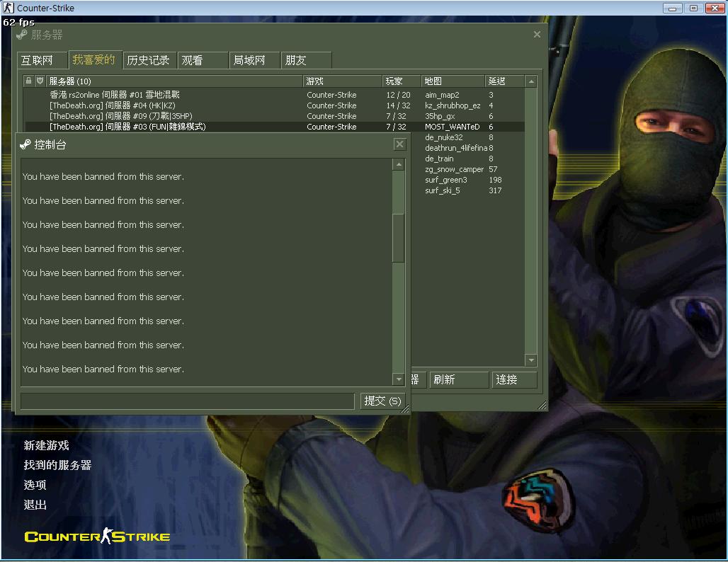Select the 朋友 friends tab

(307, 60)
